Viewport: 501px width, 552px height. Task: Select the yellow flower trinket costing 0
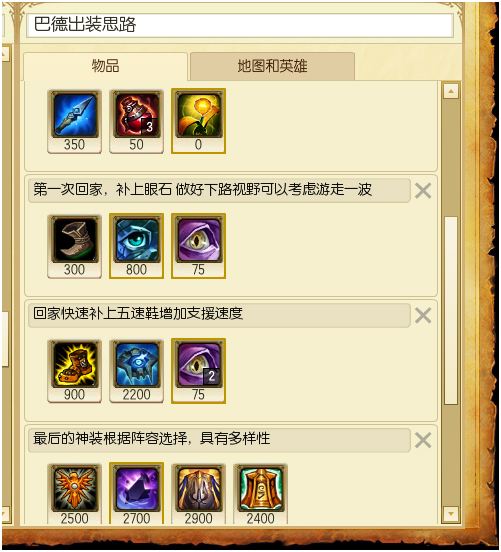click(x=198, y=121)
